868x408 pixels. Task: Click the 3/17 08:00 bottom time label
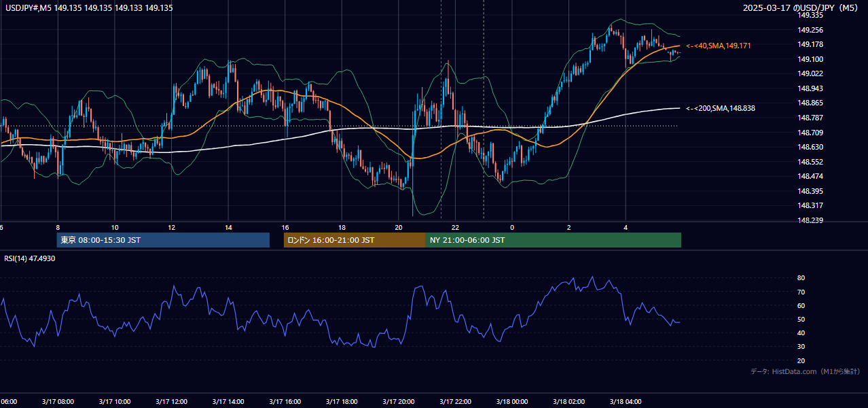pos(58,402)
